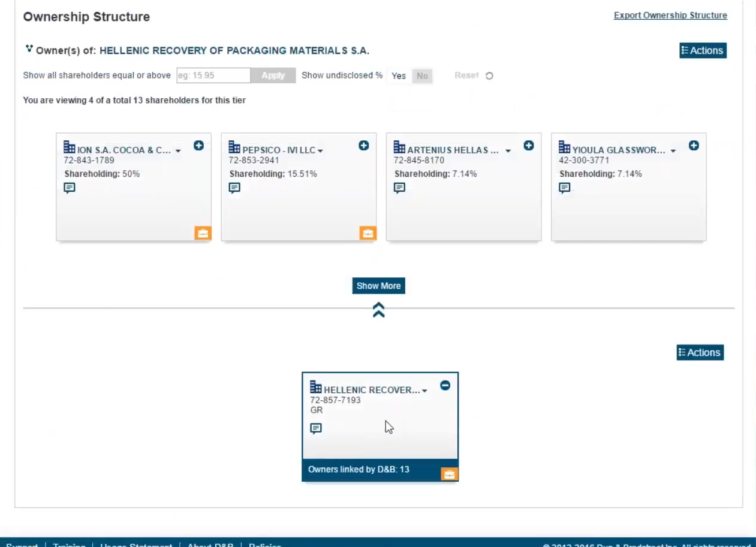Open the top Actions menu

pos(703,51)
